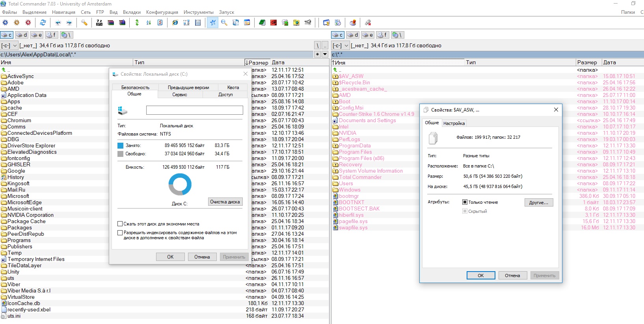Click the green up-down arrows toolbar icon
Screen dimensions: 644x324
pyautogui.click(x=137, y=23)
